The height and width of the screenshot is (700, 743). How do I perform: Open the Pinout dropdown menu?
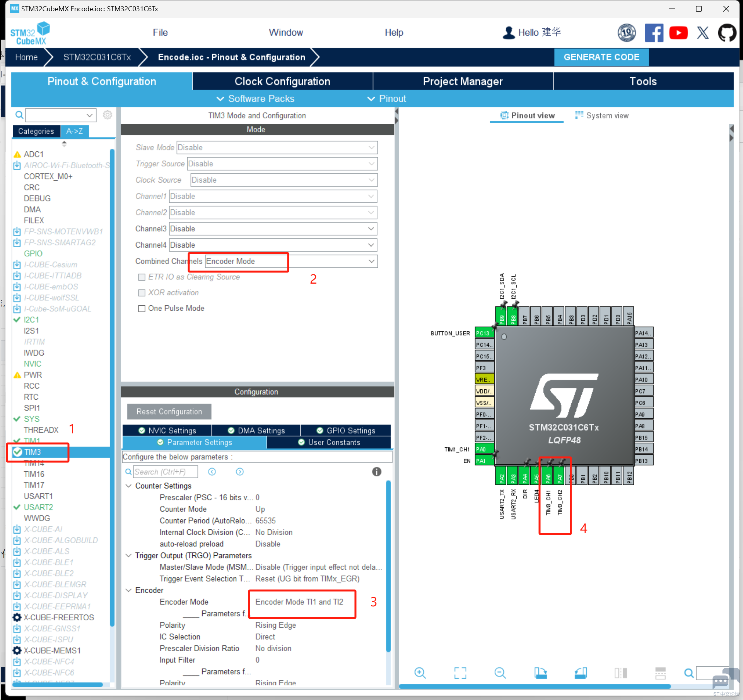pos(386,99)
